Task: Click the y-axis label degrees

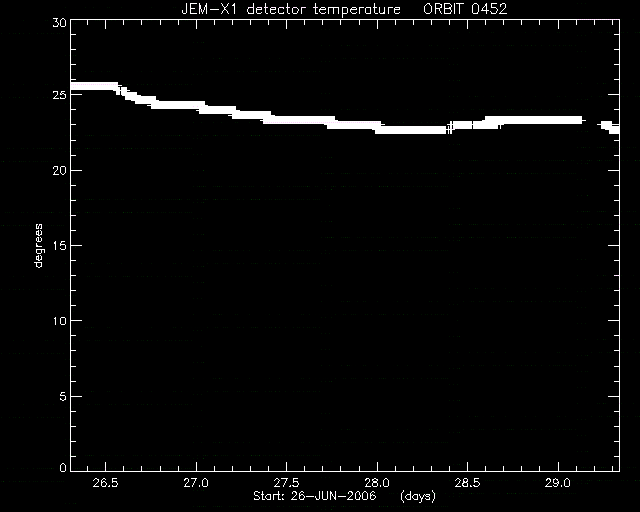Action: tap(38, 245)
